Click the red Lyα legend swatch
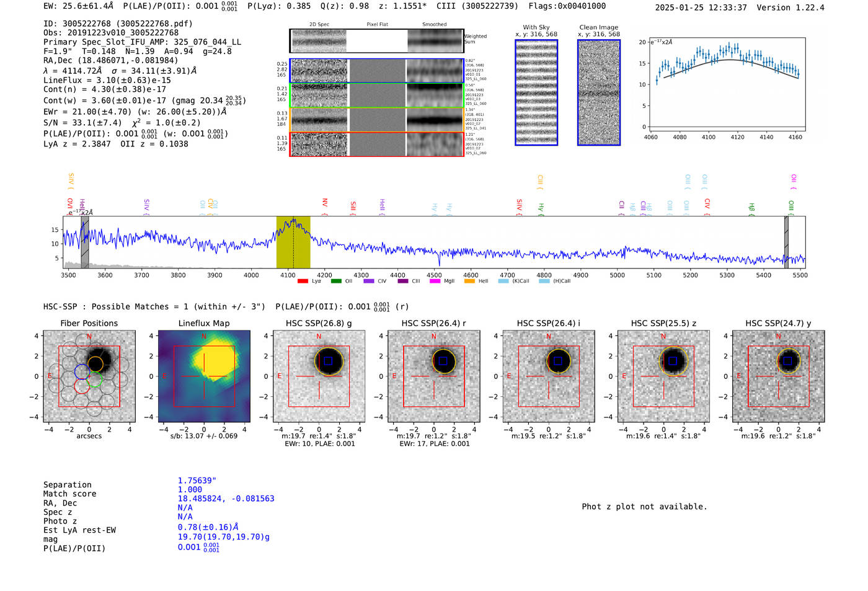Image resolution: width=868 pixels, height=591 pixels. point(303,281)
